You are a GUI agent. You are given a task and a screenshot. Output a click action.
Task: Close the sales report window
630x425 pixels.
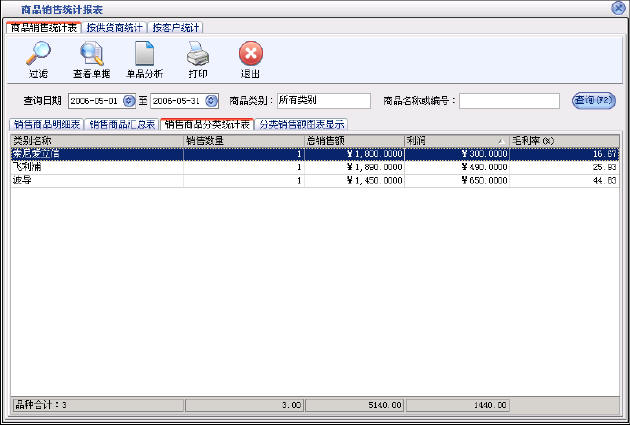click(x=619, y=8)
